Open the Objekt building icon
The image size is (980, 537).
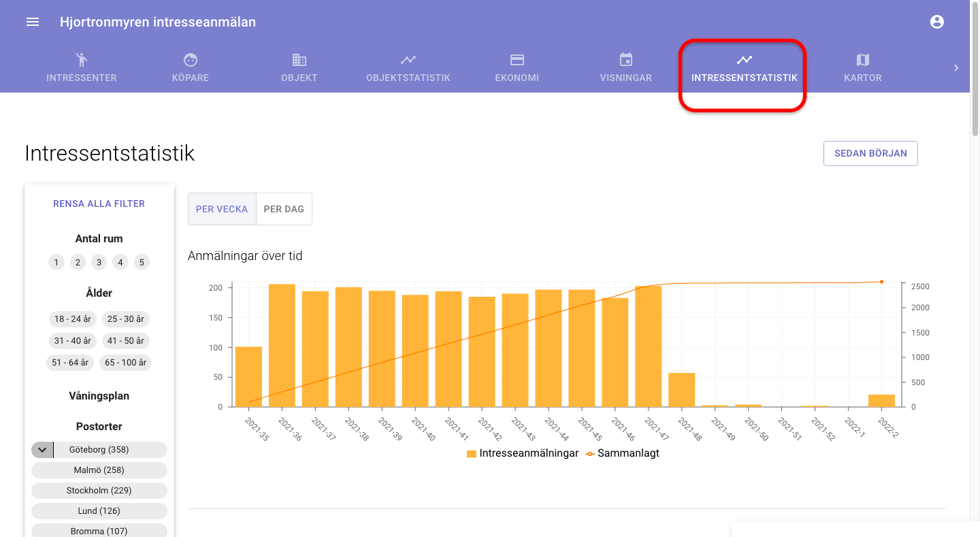[299, 60]
